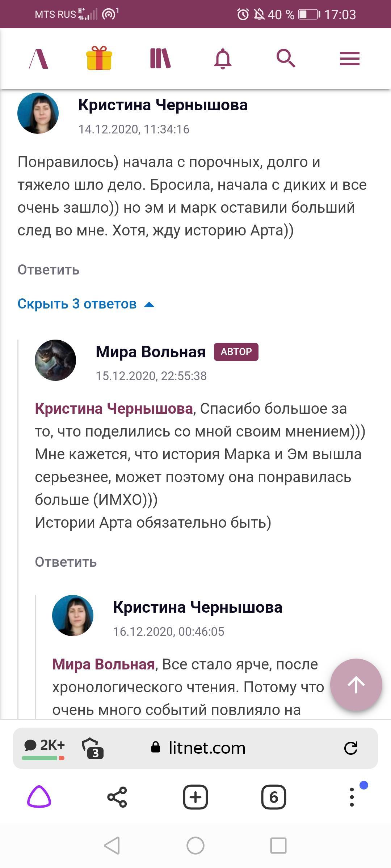
Task: Reload the page with refresh icon
Action: (350, 748)
